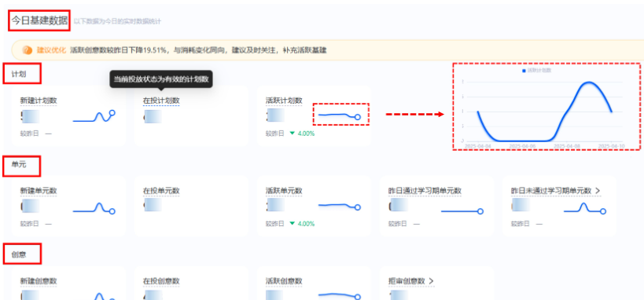Click the 新建单元数 sparkline chart
The height and width of the screenshot is (300, 644).
pos(94,208)
